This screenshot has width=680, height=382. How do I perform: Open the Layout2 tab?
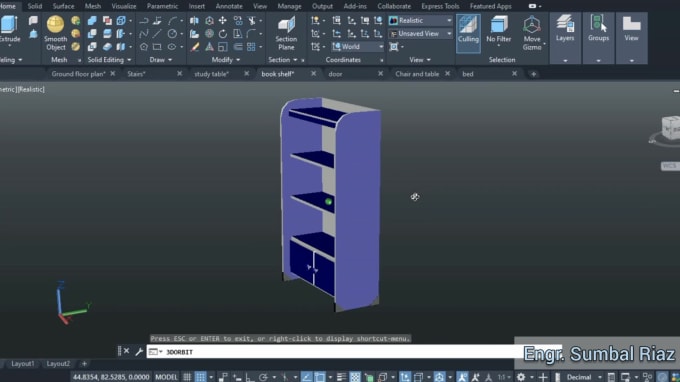58,363
